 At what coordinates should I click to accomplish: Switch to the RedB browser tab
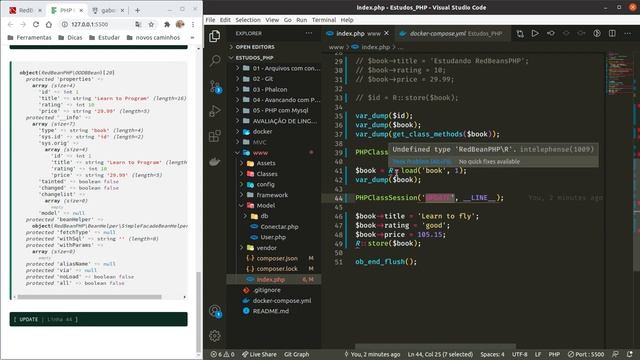click(x=25, y=10)
